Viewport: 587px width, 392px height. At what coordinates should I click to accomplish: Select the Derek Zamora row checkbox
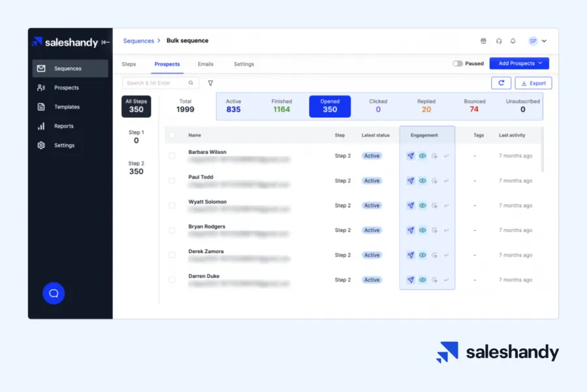click(172, 255)
